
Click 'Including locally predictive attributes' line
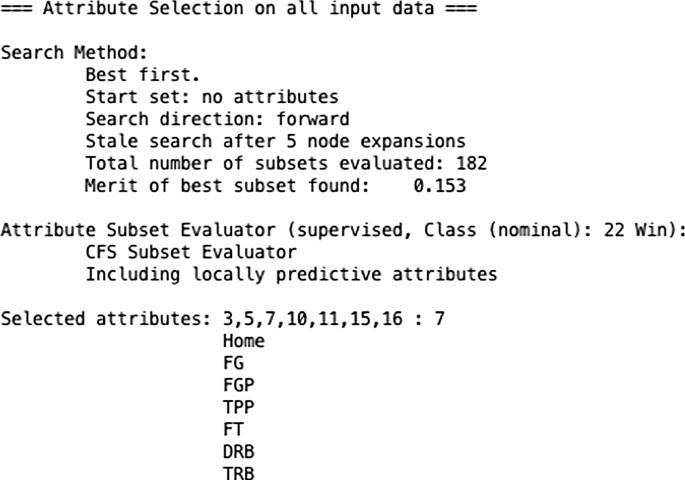click(291, 275)
